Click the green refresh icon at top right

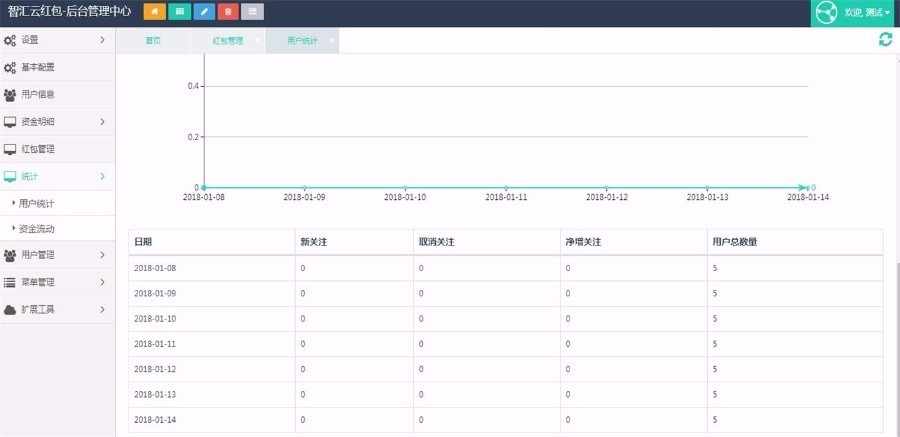[886, 40]
